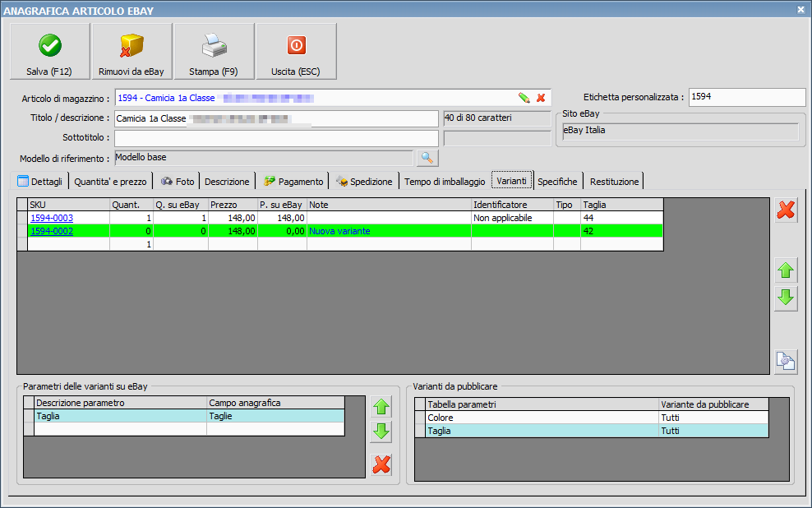Screen dimensions: 812x508
Task: Click the green pencil edit icon in Articolo field
Action: pyautogui.click(x=524, y=98)
